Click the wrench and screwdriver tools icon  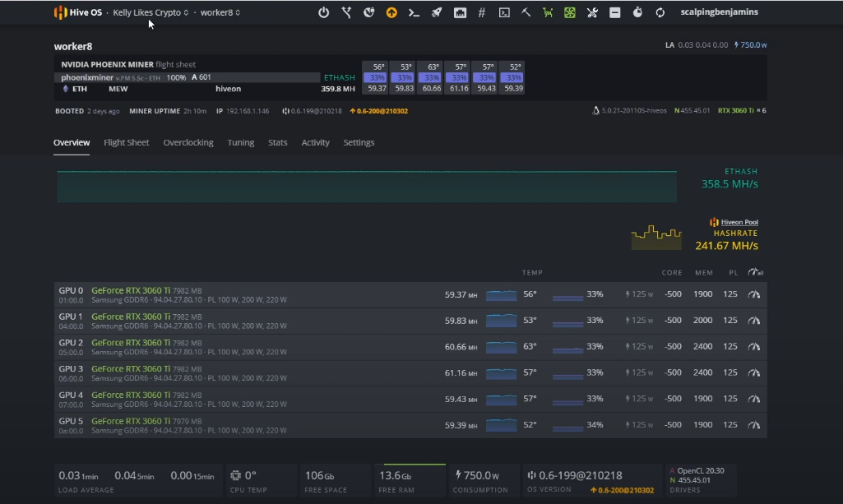(592, 12)
